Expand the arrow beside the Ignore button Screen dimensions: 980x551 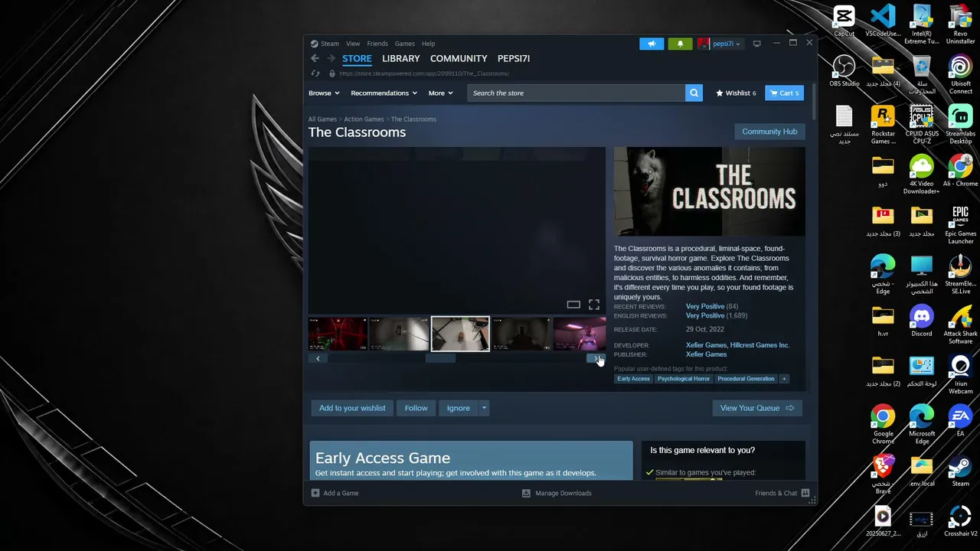(484, 408)
